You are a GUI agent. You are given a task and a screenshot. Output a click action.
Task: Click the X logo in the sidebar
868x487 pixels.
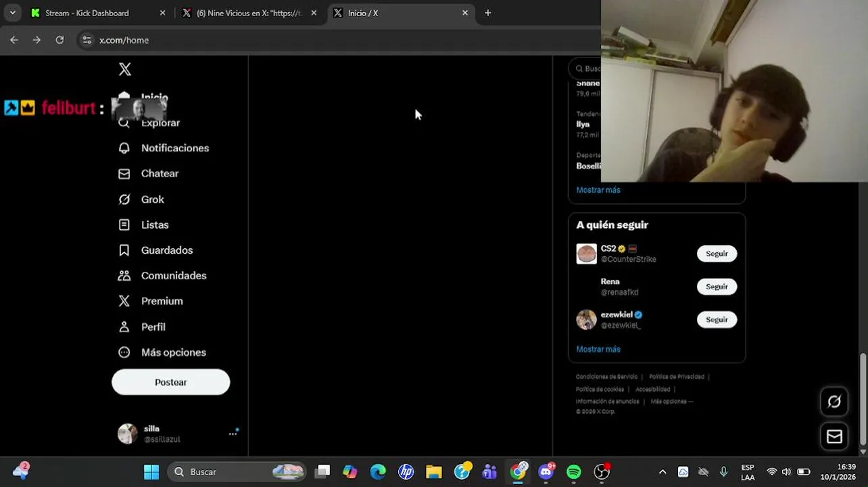coord(125,69)
